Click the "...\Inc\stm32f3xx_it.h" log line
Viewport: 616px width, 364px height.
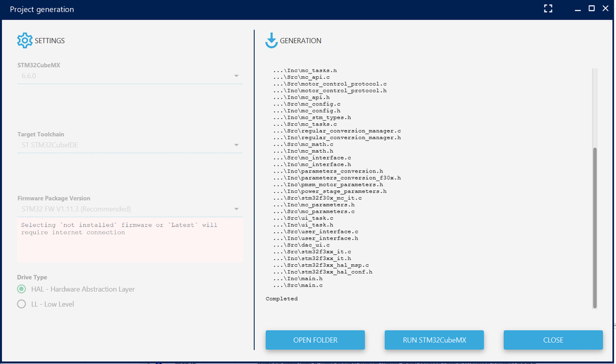[x=312, y=259]
